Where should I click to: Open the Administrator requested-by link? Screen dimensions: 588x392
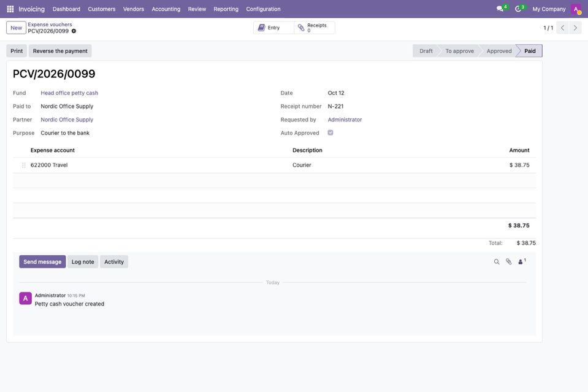345,120
